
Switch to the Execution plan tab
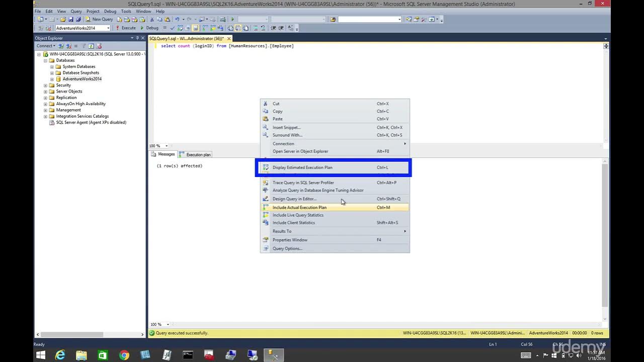(x=195, y=154)
